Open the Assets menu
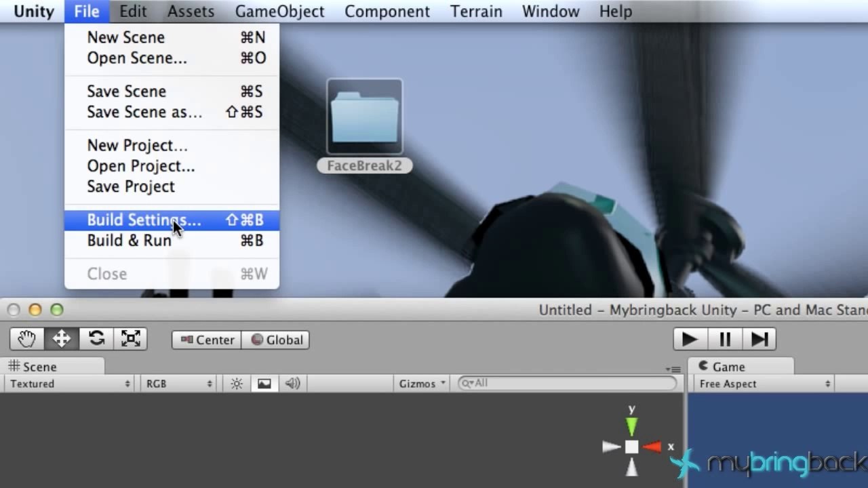Viewport: 868px width, 488px height. (191, 12)
